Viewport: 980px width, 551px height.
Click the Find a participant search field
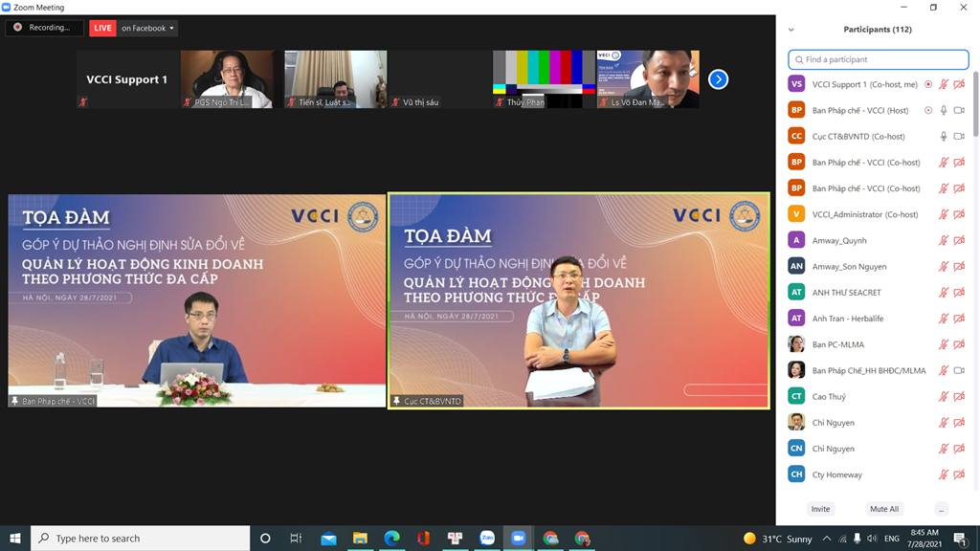click(x=878, y=59)
